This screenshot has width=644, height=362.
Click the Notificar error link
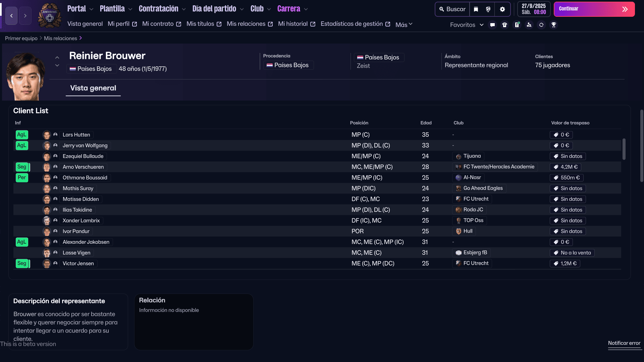coord(624,343)
